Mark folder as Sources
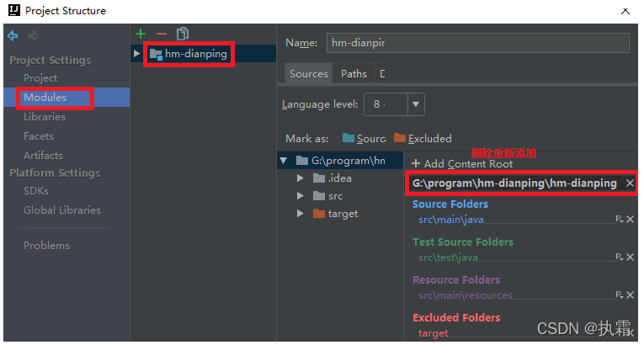This screenshot has height=345, width=644. [x=365, y=138]
